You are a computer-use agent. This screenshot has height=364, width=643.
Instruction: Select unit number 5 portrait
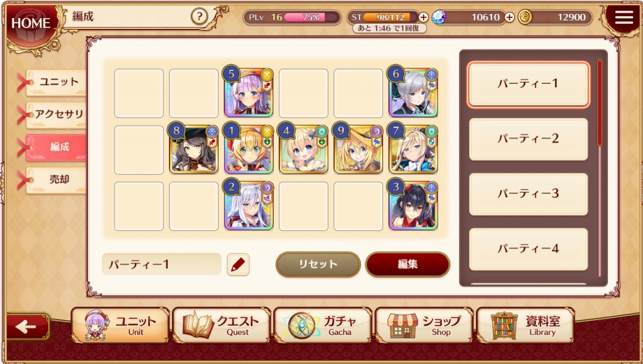pos(249,93)
